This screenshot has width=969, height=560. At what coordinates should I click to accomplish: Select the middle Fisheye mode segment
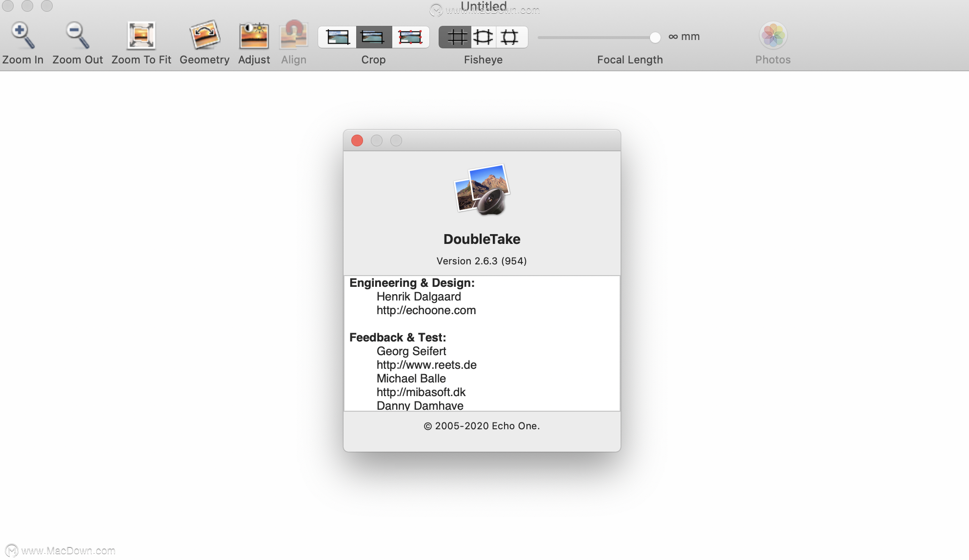point(484,37)
